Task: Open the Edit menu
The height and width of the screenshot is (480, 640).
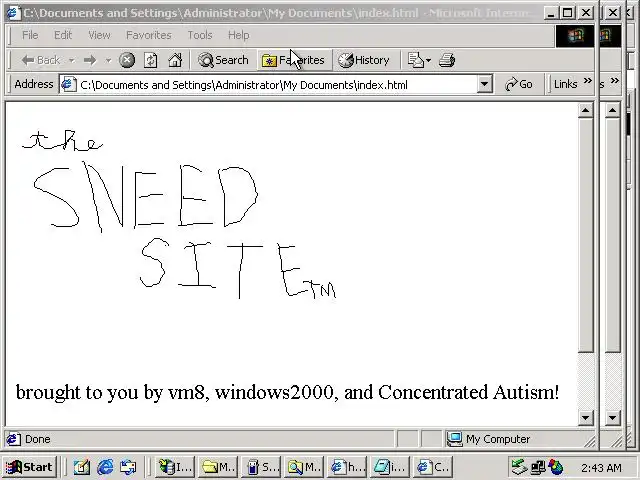Action: pyautogui.click(x=63, y=35)
